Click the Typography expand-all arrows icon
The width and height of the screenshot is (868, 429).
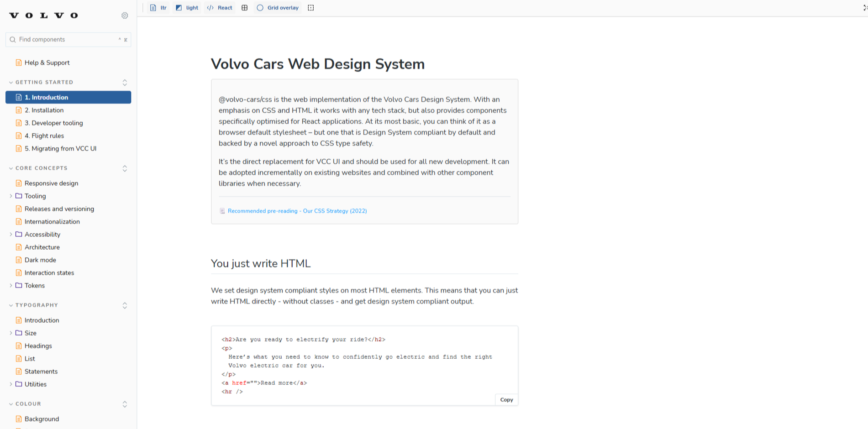pyautogui.click(x=125, y=305)
